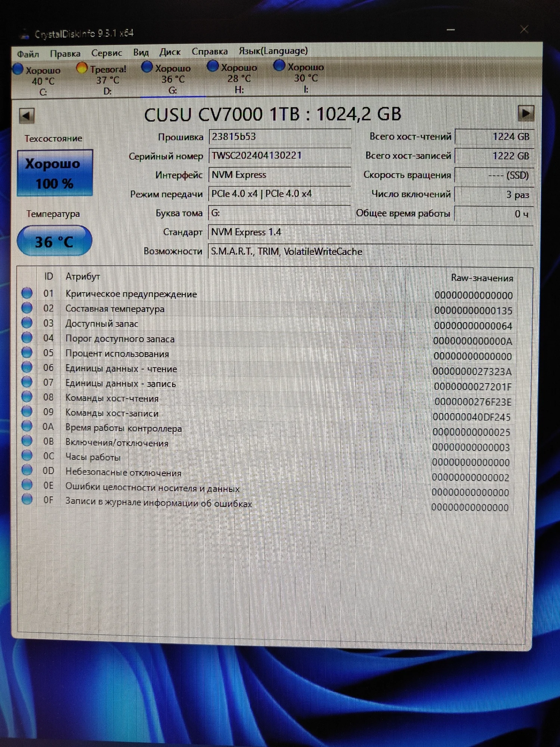560x747 pixels.
Task: Click total host reads value 1224 GB
Action: click(x=494, y=137)
